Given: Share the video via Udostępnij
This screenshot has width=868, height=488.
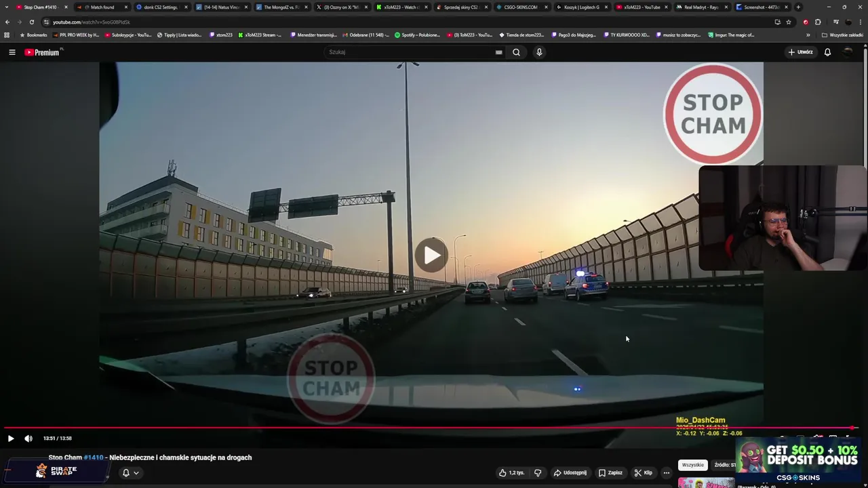Looking at the screenshot, I should (x=570, y=472).
